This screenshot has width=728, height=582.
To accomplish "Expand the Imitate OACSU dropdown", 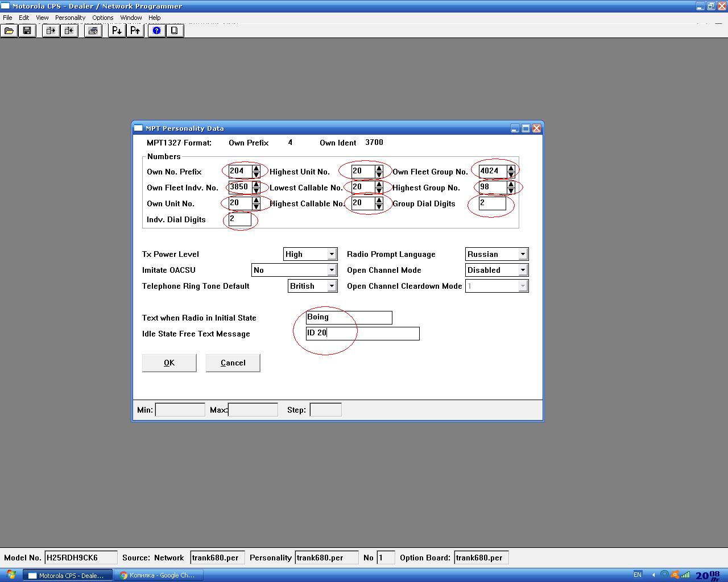I will coord(332,270).
